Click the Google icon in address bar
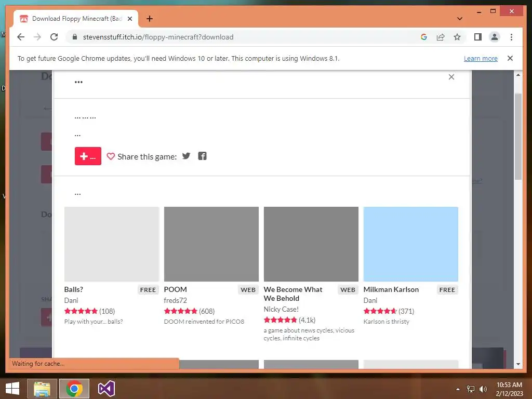This screenshot has height=399, width=532. [424, 37]
